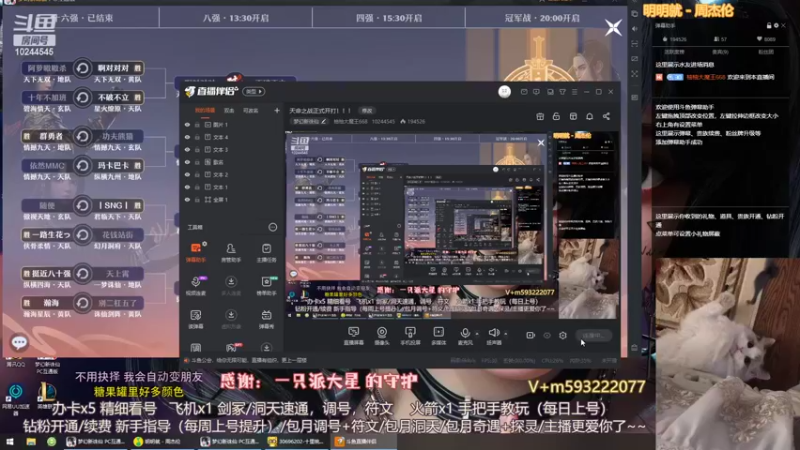Click the record video icon in bottom bar
The image size is (800, 450).
pyautogui.click(x=530, y=335)
